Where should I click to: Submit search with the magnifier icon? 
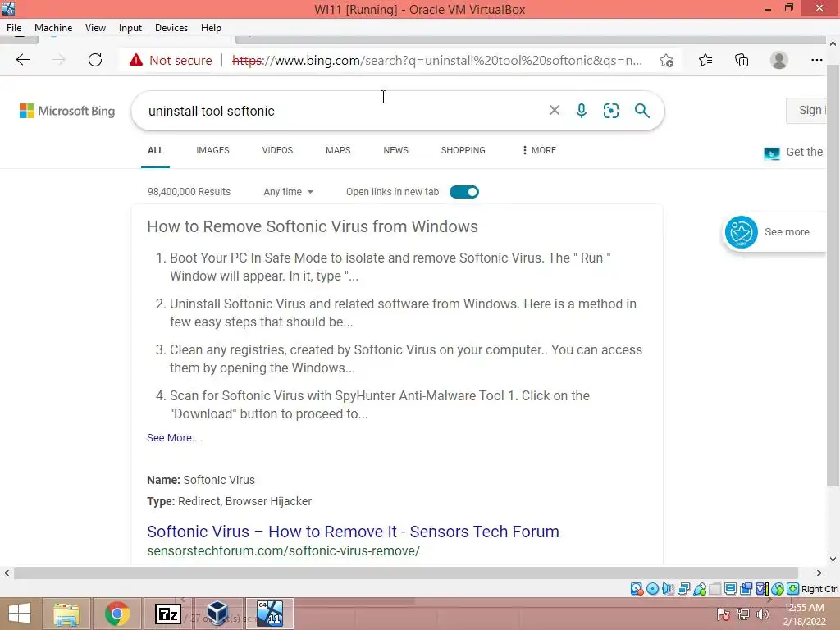641,111
